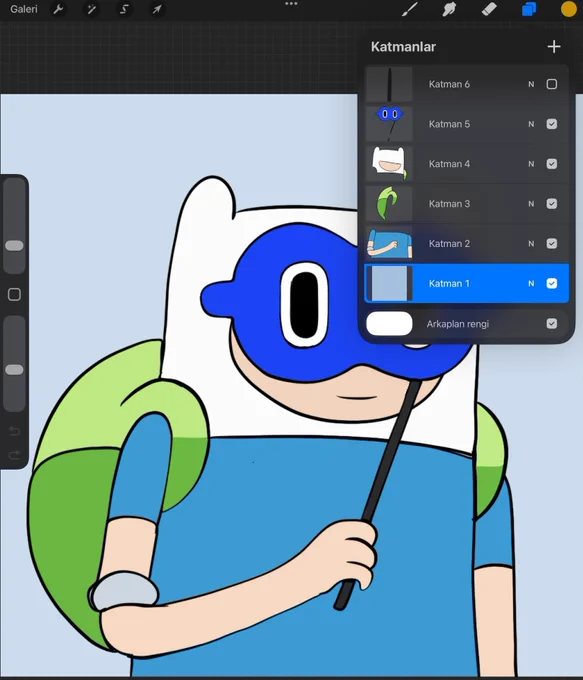Select layer named Katman 2
Image resolution: width=583 pixels, height=680 pixels.
(449, 244)
